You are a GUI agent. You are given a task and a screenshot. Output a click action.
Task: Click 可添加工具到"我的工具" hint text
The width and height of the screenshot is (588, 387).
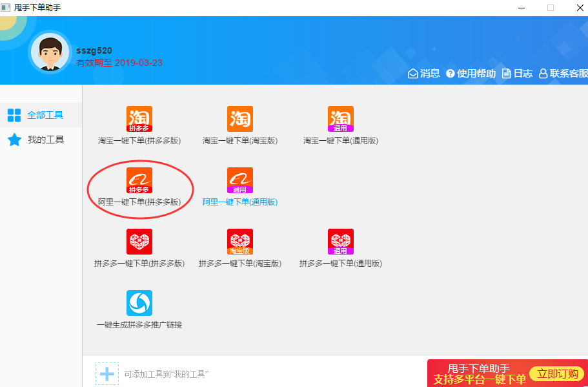point(167,374)
